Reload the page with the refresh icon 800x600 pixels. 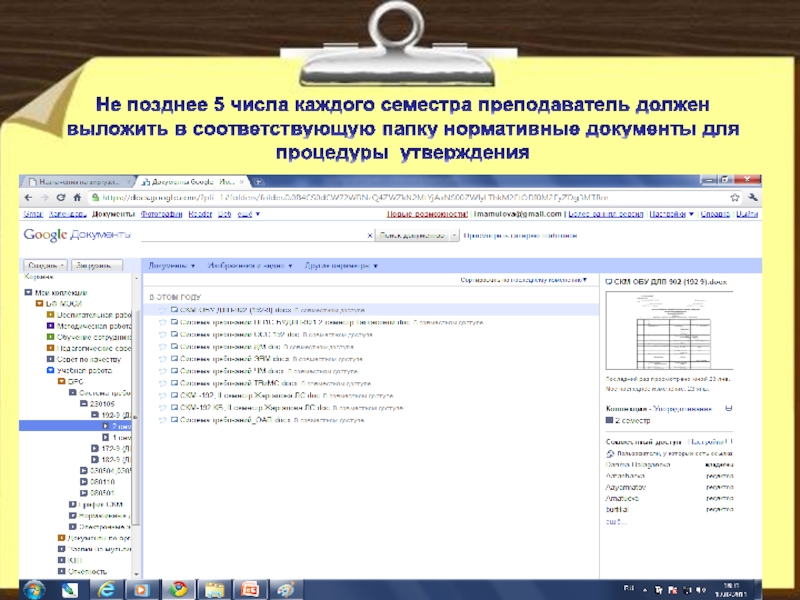pyautogui.click(x=60, y=199)
